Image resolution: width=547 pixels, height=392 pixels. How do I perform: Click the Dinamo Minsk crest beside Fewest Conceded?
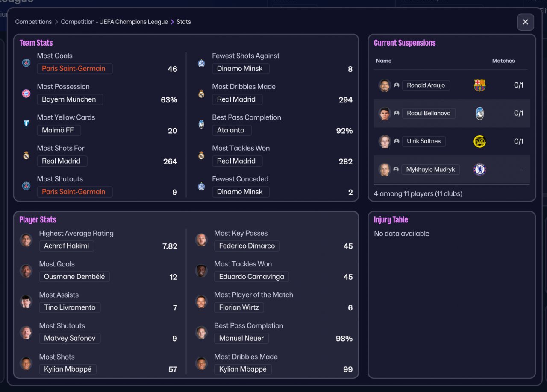pyautogui.click(x=201, y=186)
